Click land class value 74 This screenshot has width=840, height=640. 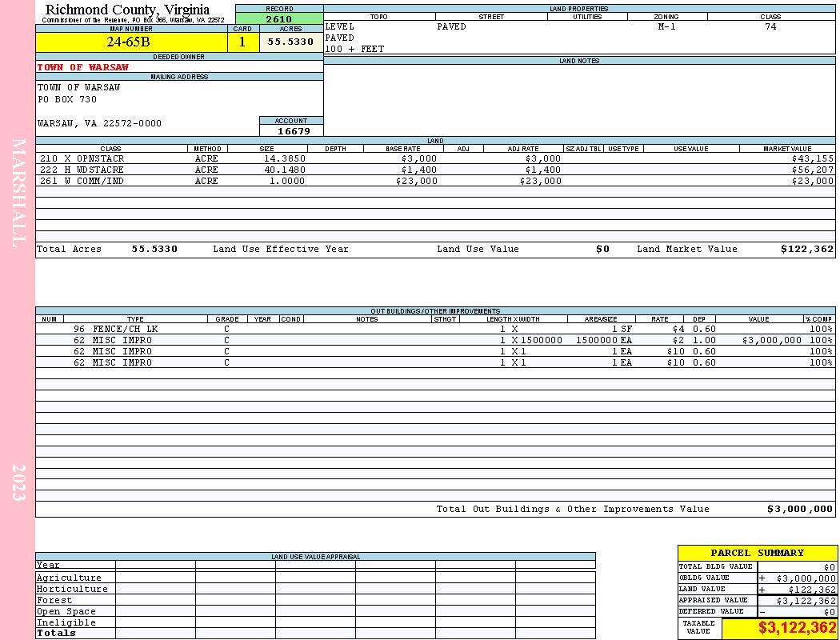(770, 26)
